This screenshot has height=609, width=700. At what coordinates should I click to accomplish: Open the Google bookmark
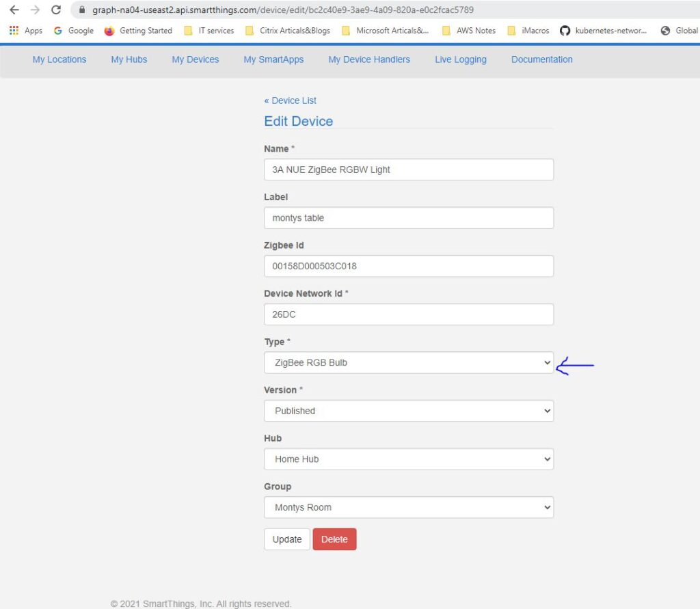click(x=74, y=30)
